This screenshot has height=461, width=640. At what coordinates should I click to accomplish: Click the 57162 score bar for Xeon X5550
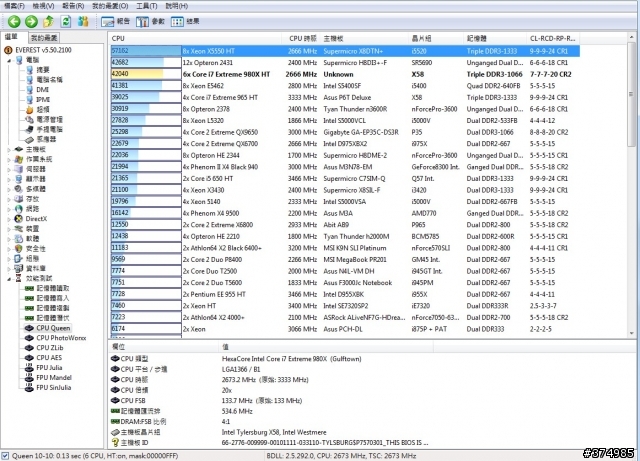click(146, 51)
